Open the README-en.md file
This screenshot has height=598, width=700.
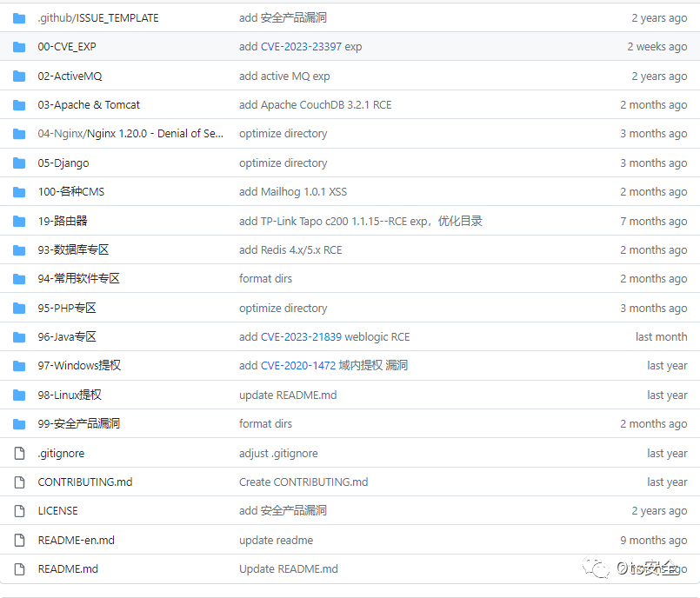tap(77, 541)
